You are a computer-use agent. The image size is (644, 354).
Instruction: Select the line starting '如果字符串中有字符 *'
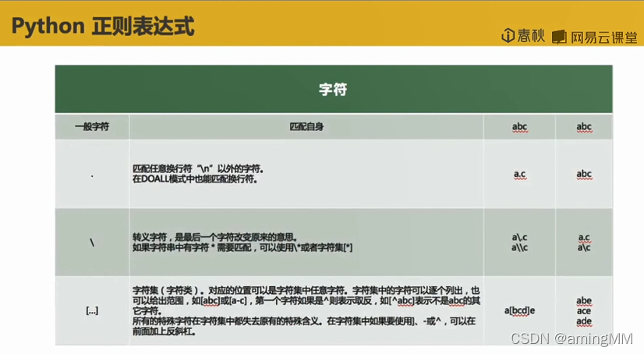click(242, 248)
